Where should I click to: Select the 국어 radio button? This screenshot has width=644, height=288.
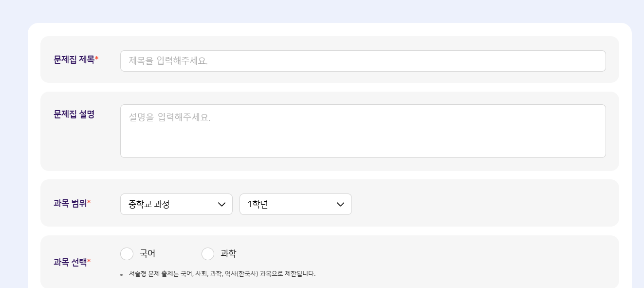tap(127, 254)
